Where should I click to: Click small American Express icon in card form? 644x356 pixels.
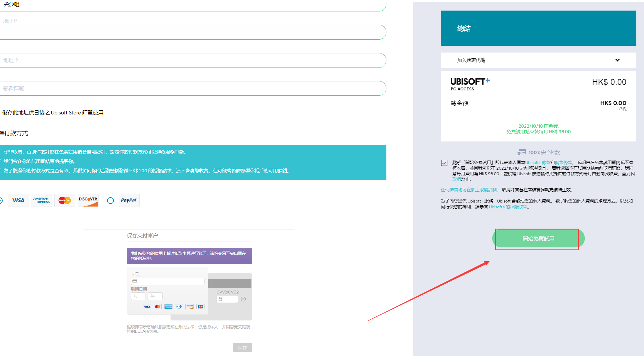pyautogui.click(x=168, y=307)
